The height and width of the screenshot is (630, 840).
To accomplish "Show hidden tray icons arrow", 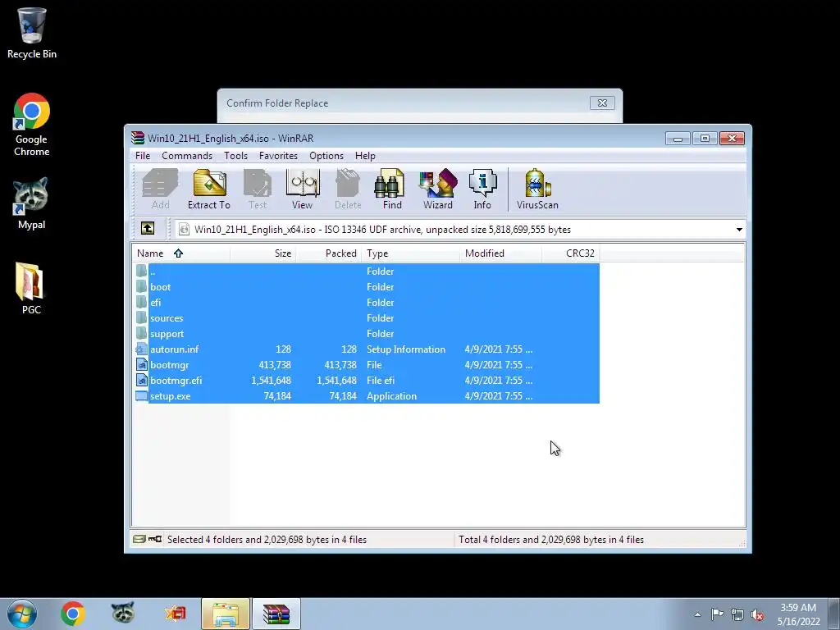I will [x=697, y=614].
